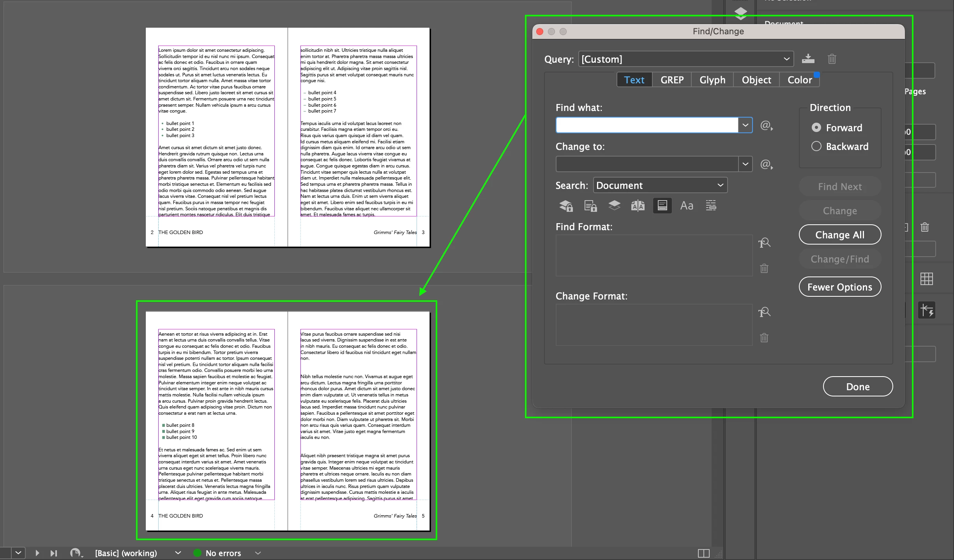Open the Search scope Document dropdown
954x560 pixels.
tap(660, 185)
